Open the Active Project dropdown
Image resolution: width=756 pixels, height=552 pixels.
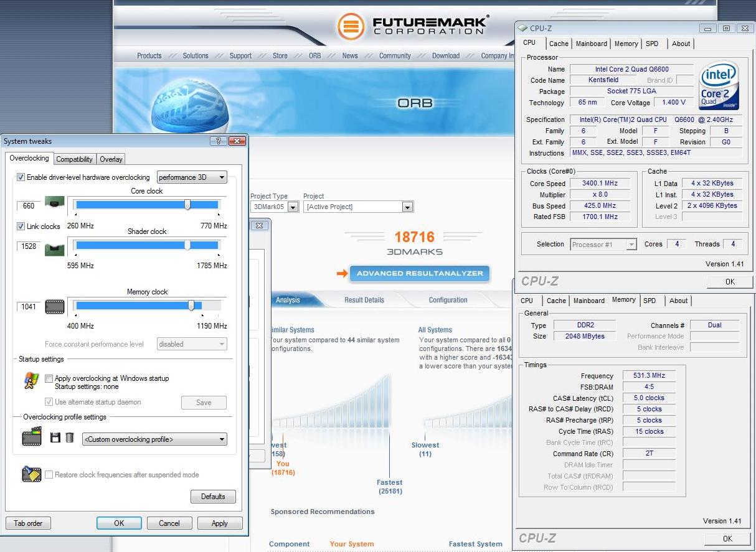(358, 207)
